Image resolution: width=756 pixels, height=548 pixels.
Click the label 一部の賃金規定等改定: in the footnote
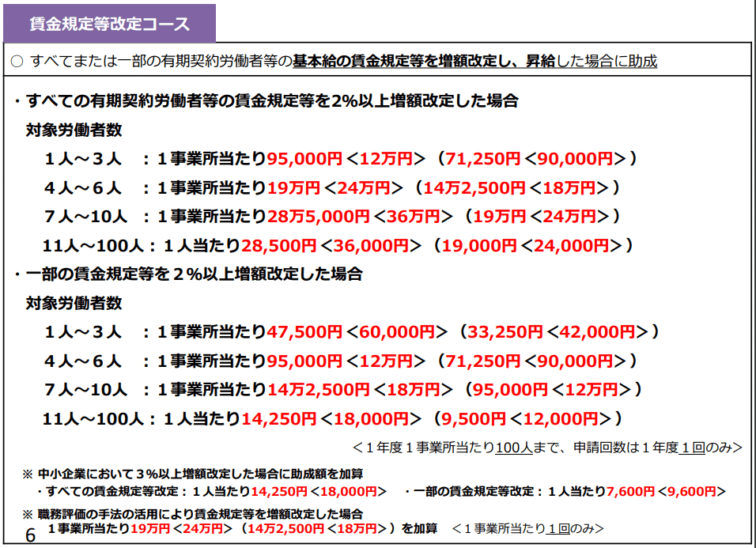[x=478, y=492]
